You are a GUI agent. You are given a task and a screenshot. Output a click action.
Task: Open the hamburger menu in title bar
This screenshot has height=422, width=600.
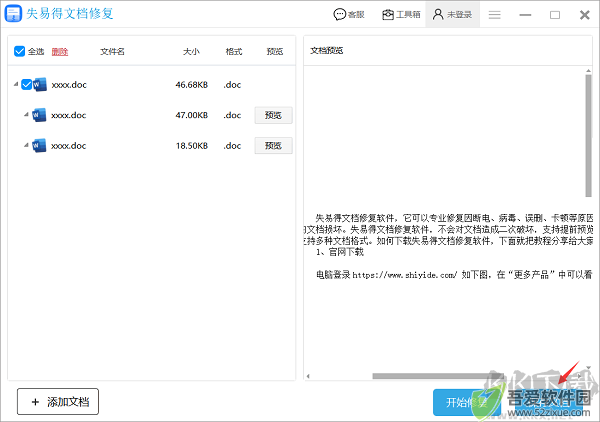(494, 15)
